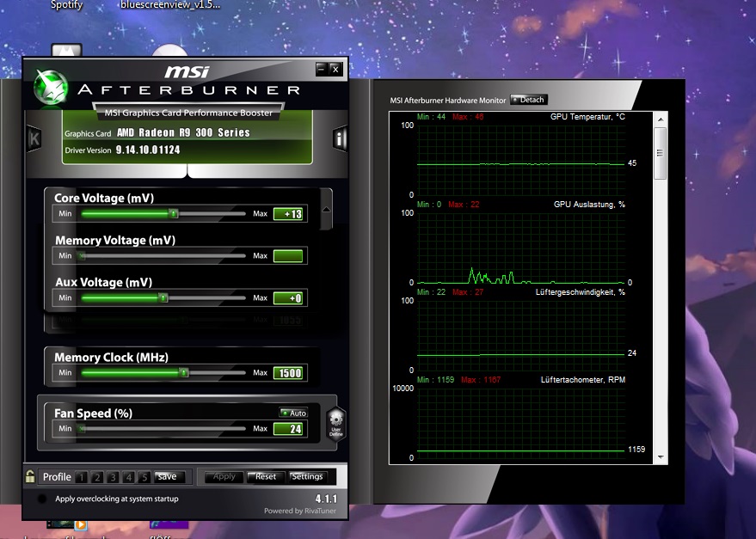Open Afterburner Settings

click(x=307, y=476)
